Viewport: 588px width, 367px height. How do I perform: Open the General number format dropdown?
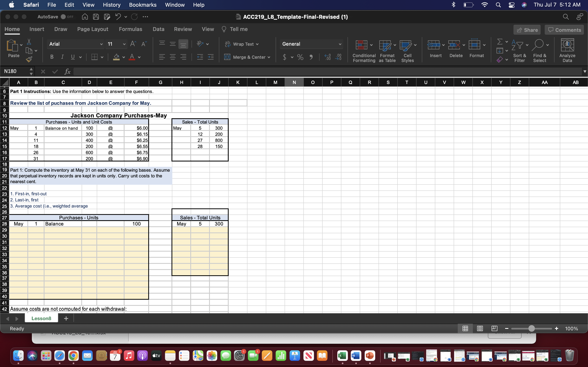coord(340,44)
